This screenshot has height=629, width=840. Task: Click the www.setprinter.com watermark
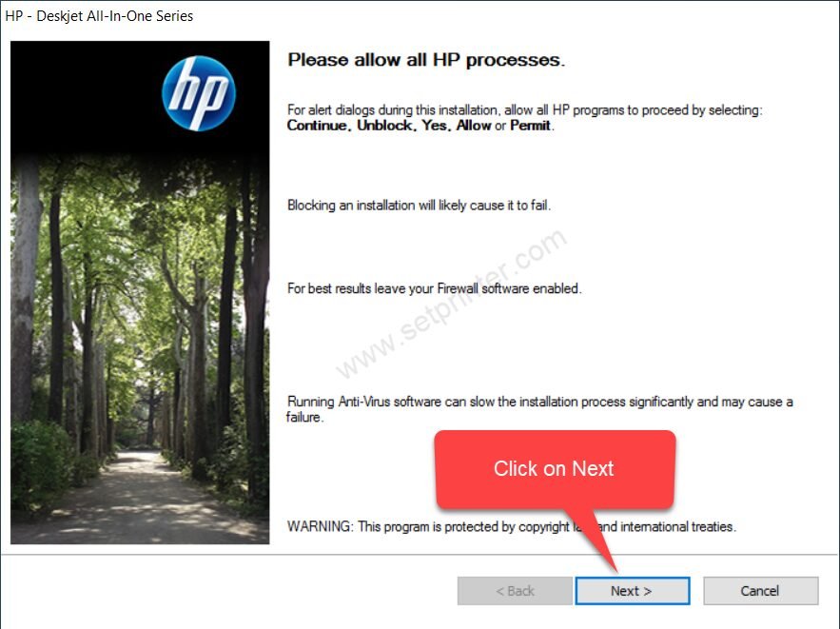(x=451, y=304)
